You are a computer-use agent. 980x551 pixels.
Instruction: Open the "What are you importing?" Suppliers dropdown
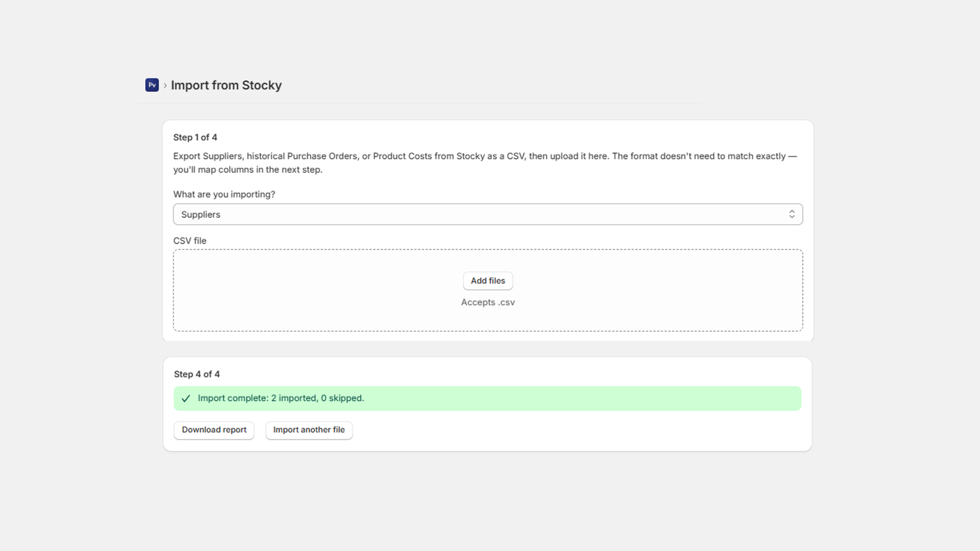click(x=488, y=214)
